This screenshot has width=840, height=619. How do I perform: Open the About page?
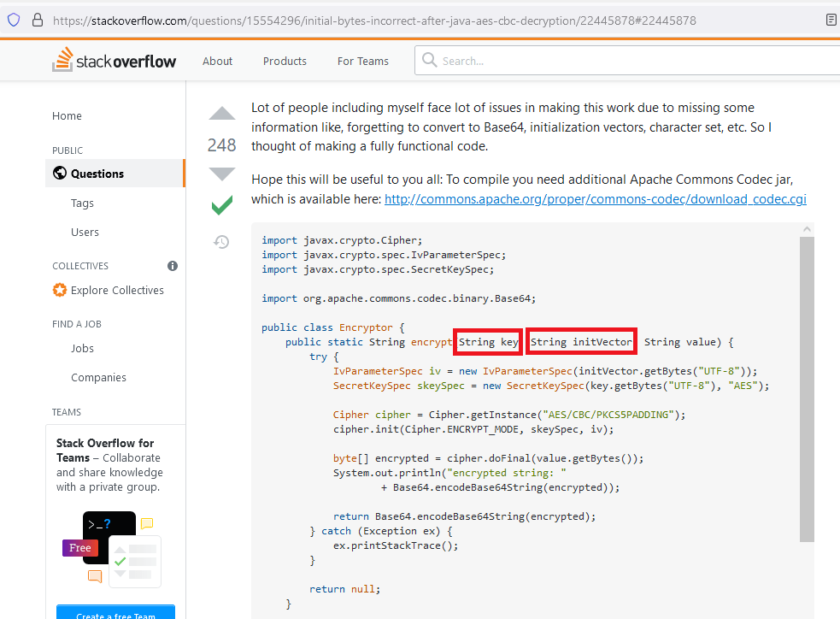click(x=217, y=61)
